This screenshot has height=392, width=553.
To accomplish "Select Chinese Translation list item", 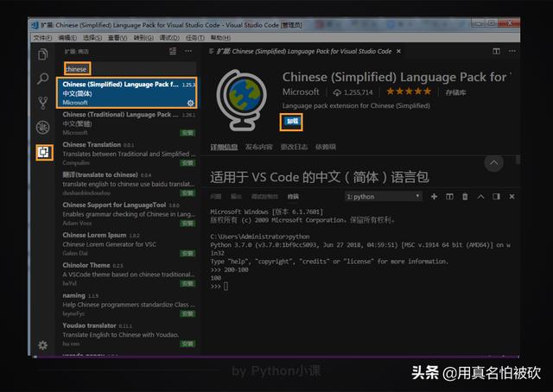I will pyautogui.click(x=127, y=154).
